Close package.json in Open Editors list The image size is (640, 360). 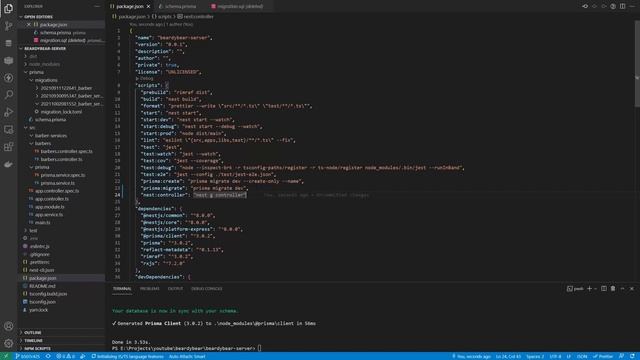pos(29,24)
